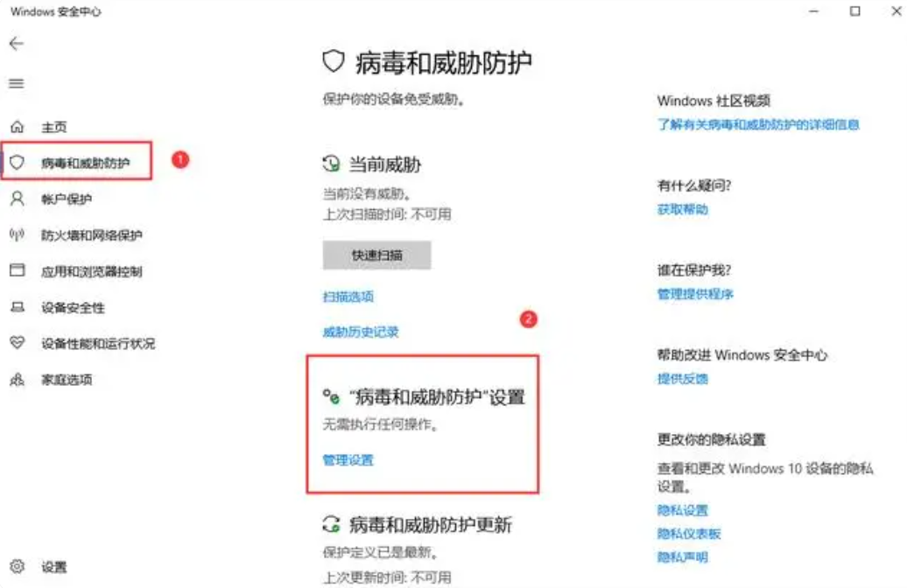Click the 当前威胁 section heading
Image resolution: width=907 pixels, height=588 pixels.
click(385, 164)
